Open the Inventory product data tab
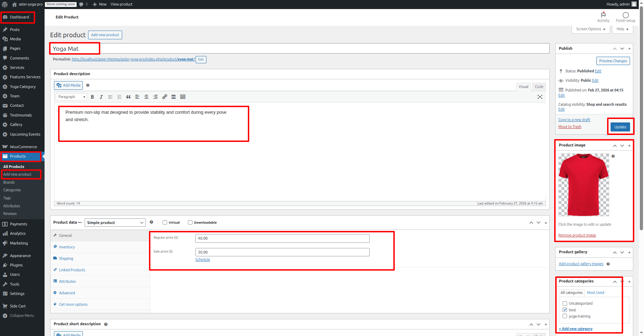 pos(67,247)
